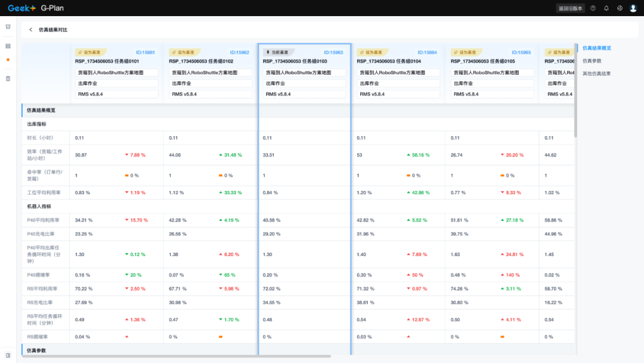The height and width of the screenshot is (363, 644).
Task: Click the trash icon in the left sidebar
Action: pos(8,78)
